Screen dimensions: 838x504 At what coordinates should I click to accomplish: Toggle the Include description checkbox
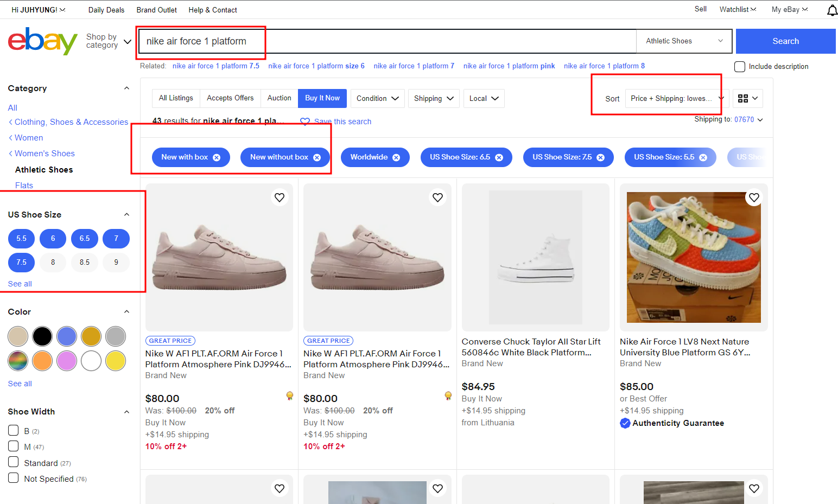[x=739, y=67]
